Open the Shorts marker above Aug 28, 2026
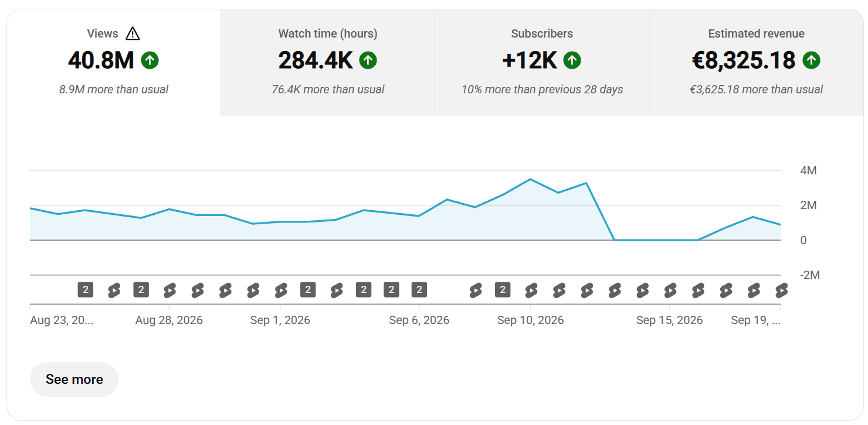868x425 pixels. [169, 290]
